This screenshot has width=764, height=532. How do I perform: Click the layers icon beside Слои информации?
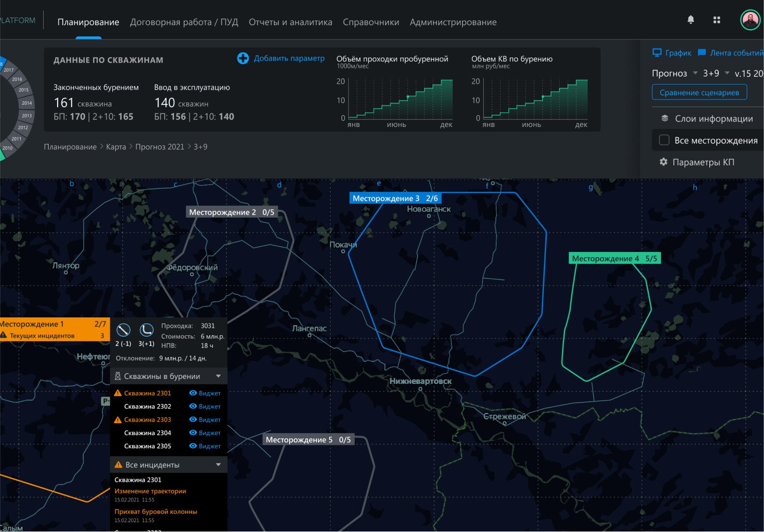(x=664, y=119)
